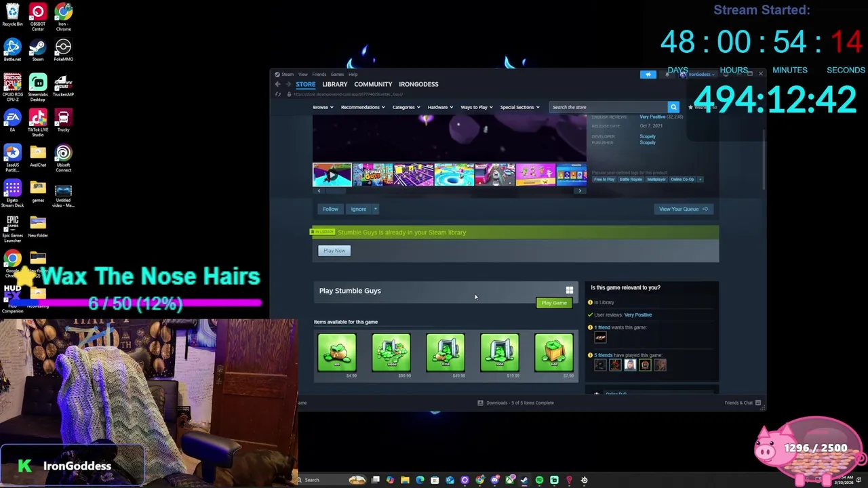The image size is (868, 488).
Task: Launch the Steam desktop shortcut
Action: coord(38,50)
